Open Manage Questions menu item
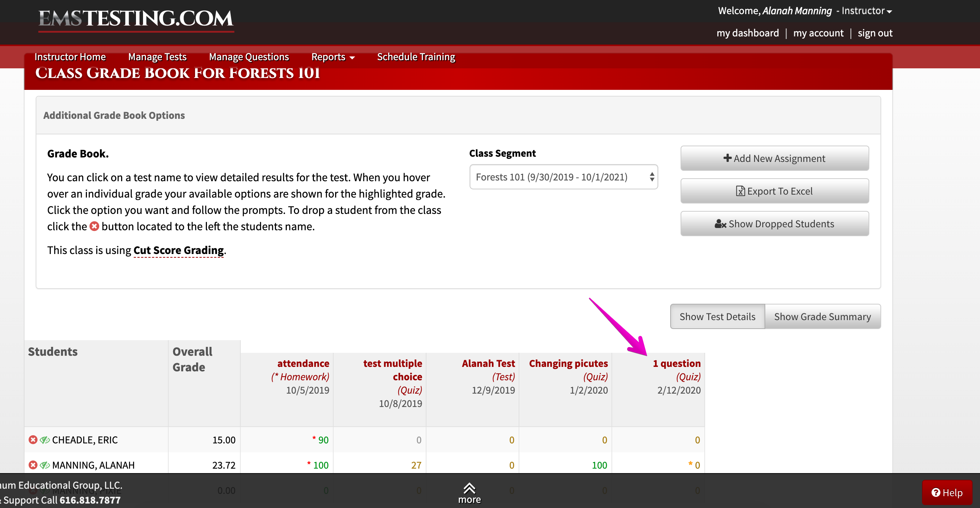The height and width of the screenshot is (508, 980). [x=249, y=57]
